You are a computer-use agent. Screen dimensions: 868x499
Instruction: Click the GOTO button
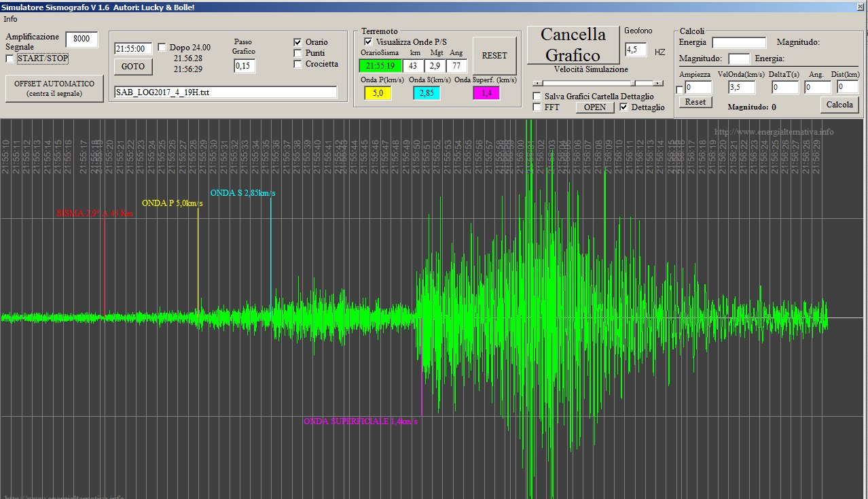click(x=133, y=67)
